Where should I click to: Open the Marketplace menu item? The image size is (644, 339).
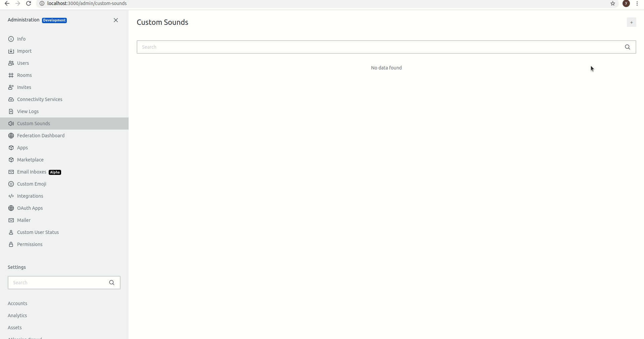[64, 160]
